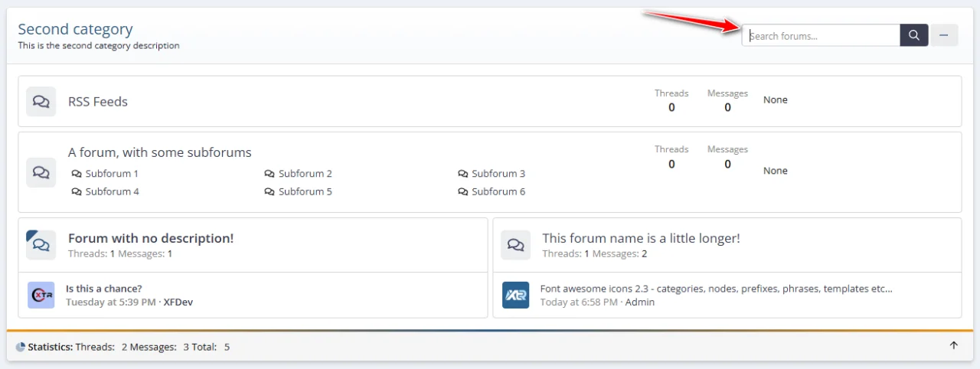The image size is (980, 369).
Task: Open the 'Is this a chance?' thread
Action: pyautogui.click(x=103, y=289)
